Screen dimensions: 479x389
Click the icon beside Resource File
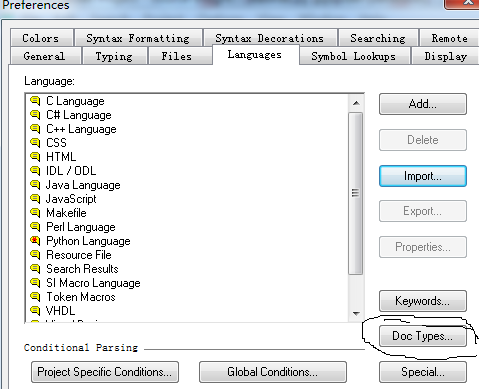(x=35, y=255)
